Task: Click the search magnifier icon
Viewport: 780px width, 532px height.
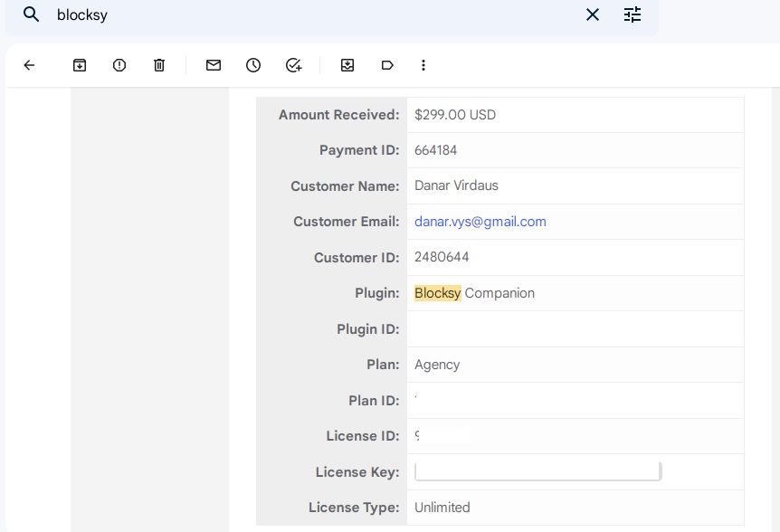Action: 31,14
